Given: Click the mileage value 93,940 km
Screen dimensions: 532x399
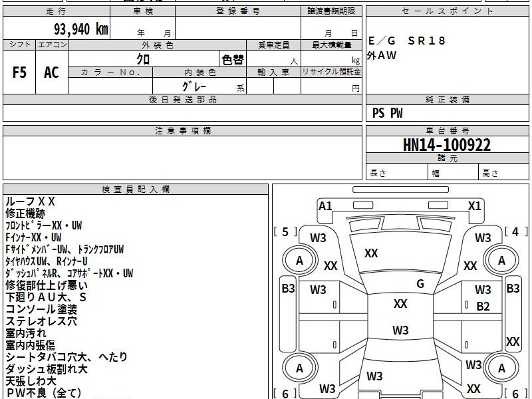Looking at the screenshot, I should pyautogui.click(x=81, y=29).
